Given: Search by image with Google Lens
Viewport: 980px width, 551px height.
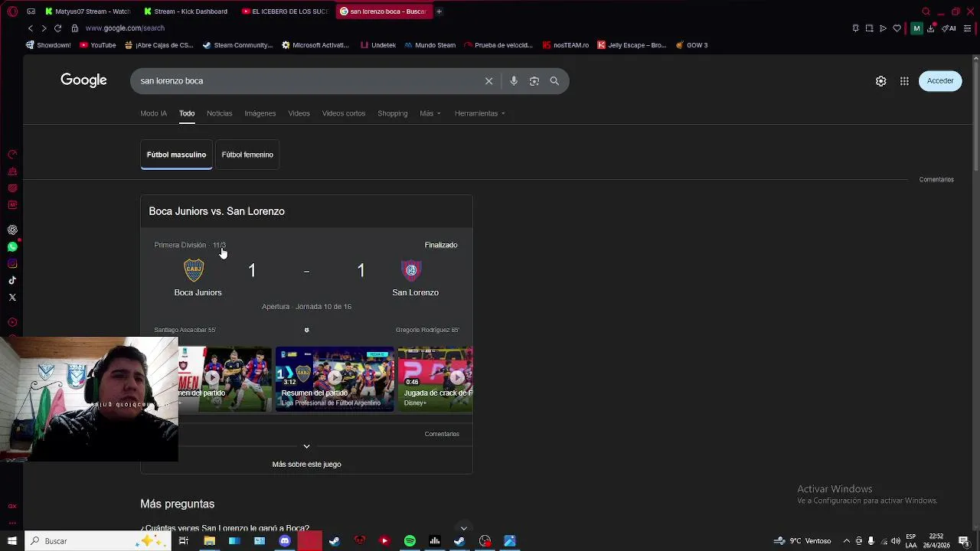Looking at the screenshot, I should click(x=534, y=81).
